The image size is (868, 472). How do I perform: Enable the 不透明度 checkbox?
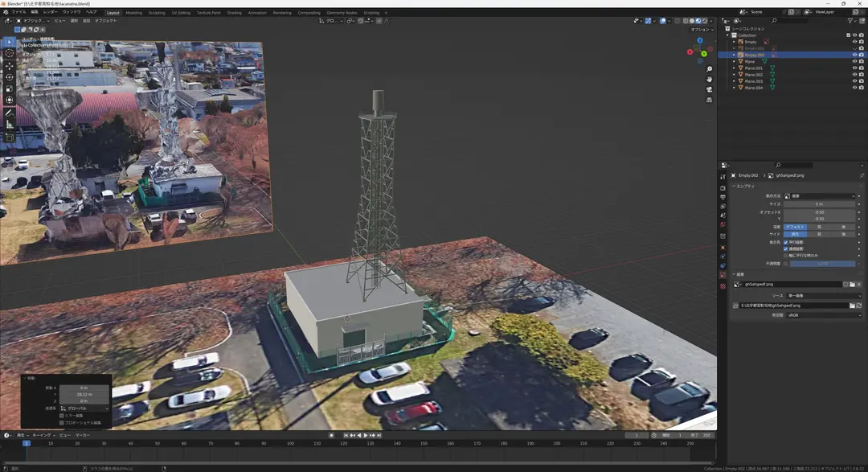(785, 264)
